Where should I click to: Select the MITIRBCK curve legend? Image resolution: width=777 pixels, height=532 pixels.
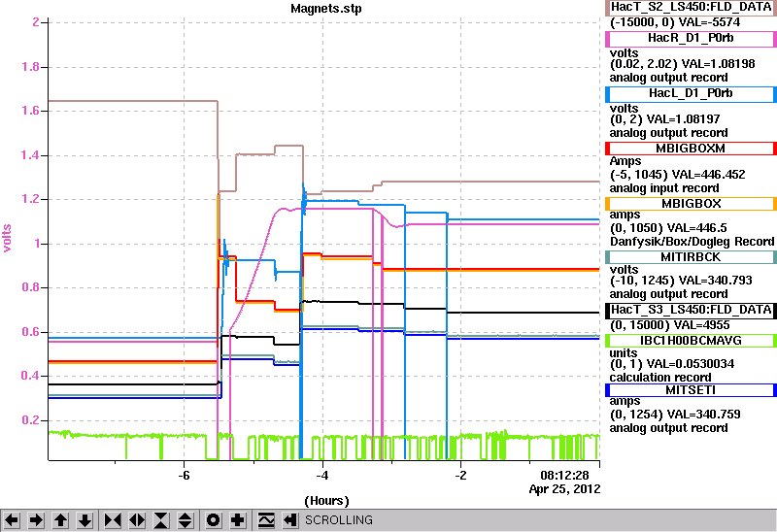click(691, 257)
